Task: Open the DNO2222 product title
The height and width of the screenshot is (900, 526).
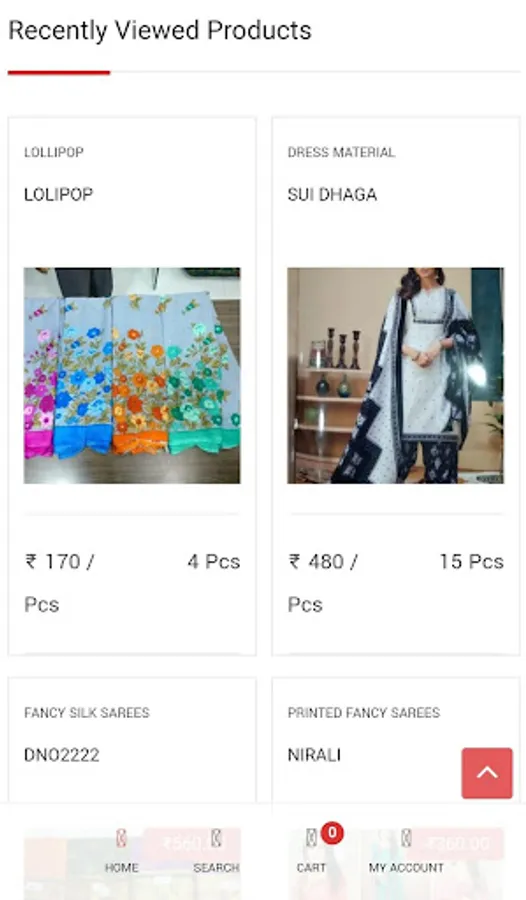Action: click(x=61, y=755)
